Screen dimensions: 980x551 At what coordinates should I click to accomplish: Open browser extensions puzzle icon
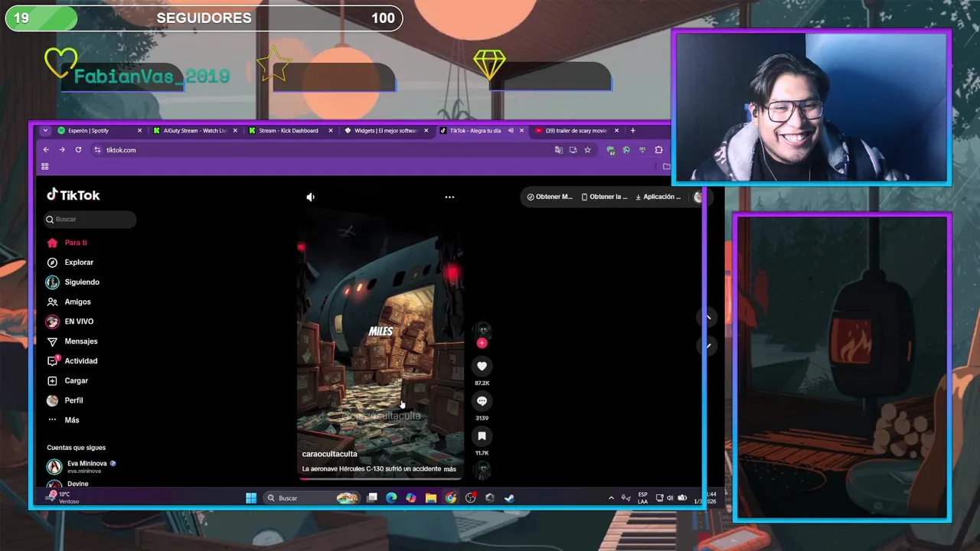tap(658, 150)
